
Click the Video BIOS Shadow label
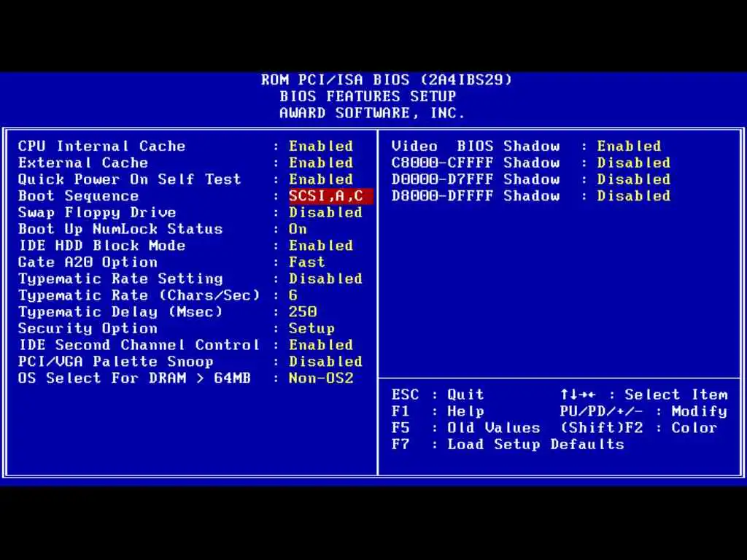pyautogui.click(x=476, y=146)
